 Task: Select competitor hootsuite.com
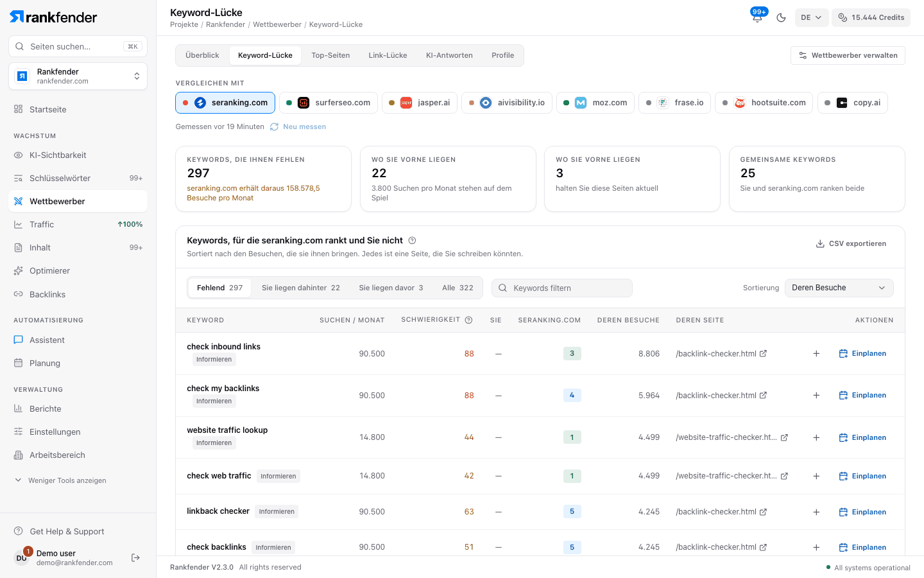click(x=764, y=103)
